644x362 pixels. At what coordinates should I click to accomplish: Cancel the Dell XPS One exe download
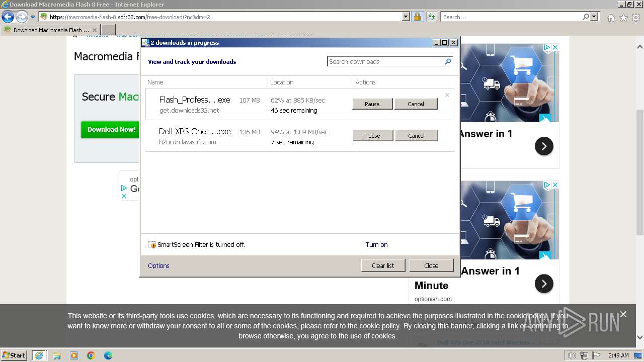point(416,136)
